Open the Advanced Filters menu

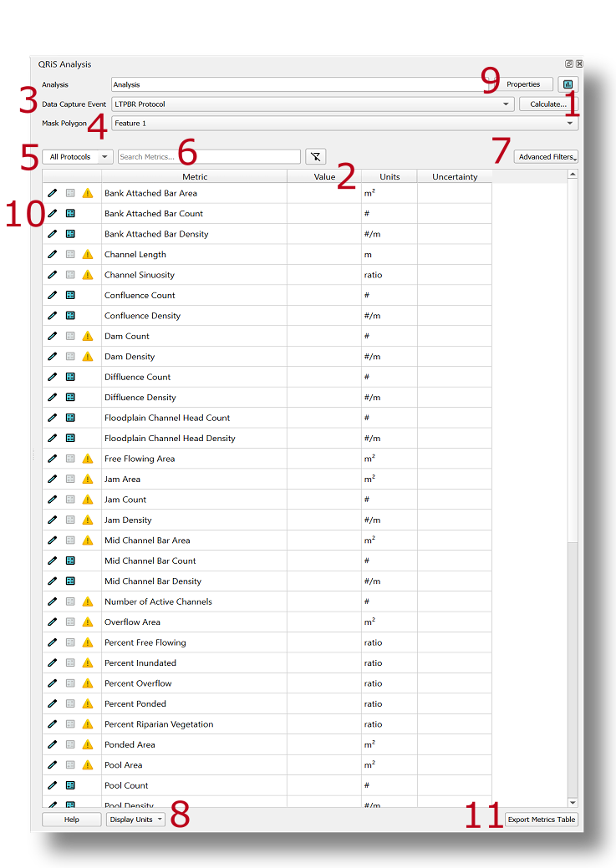(x=546, y=157)
